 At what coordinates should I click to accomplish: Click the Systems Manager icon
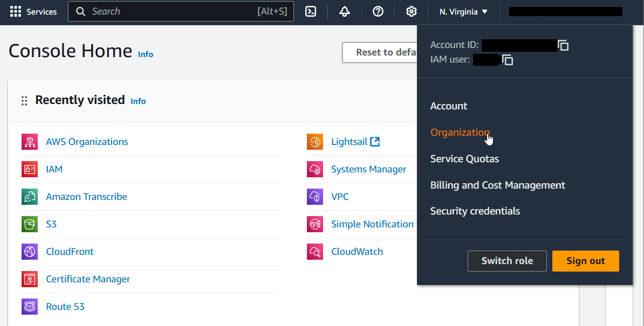click(315, 169)
